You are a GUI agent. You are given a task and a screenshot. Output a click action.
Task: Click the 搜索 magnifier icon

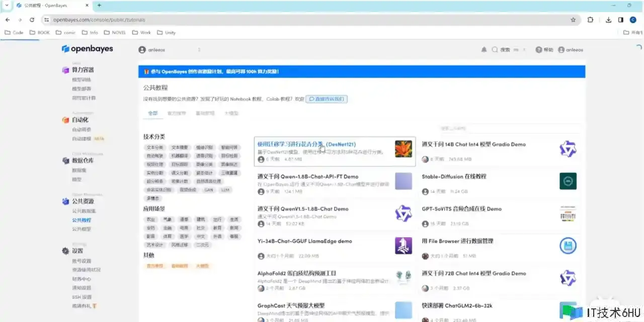(495, 50)
